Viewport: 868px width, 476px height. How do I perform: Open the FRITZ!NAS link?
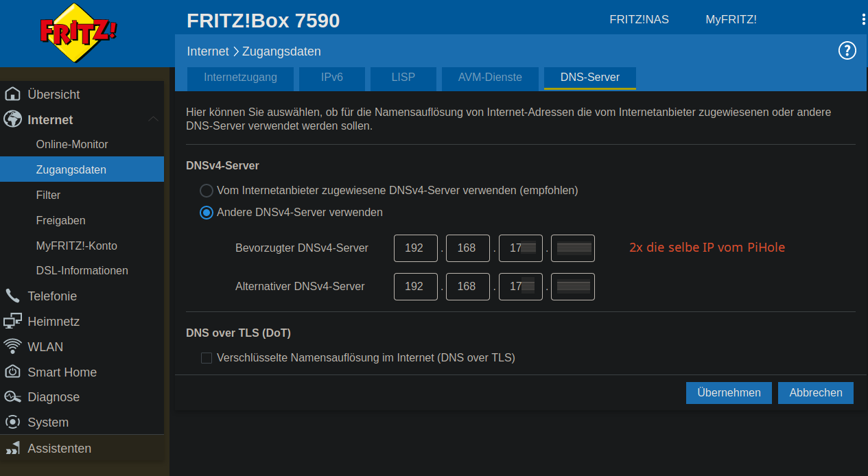tap(639, 19)
